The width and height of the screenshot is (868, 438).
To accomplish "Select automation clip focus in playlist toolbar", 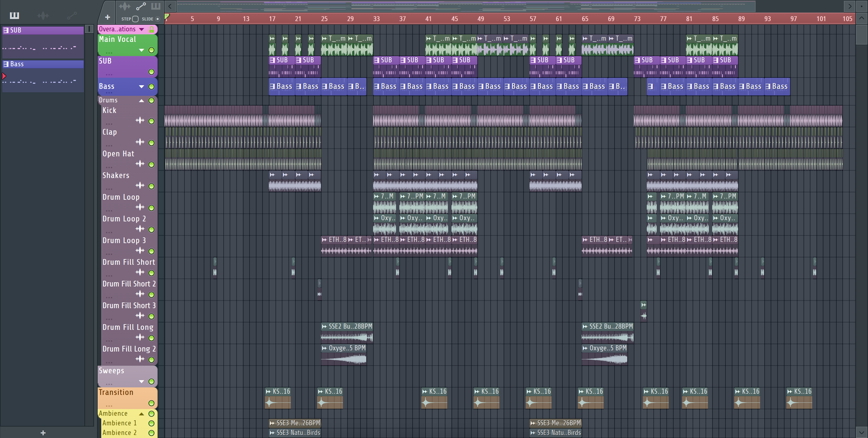I will 141,6.
